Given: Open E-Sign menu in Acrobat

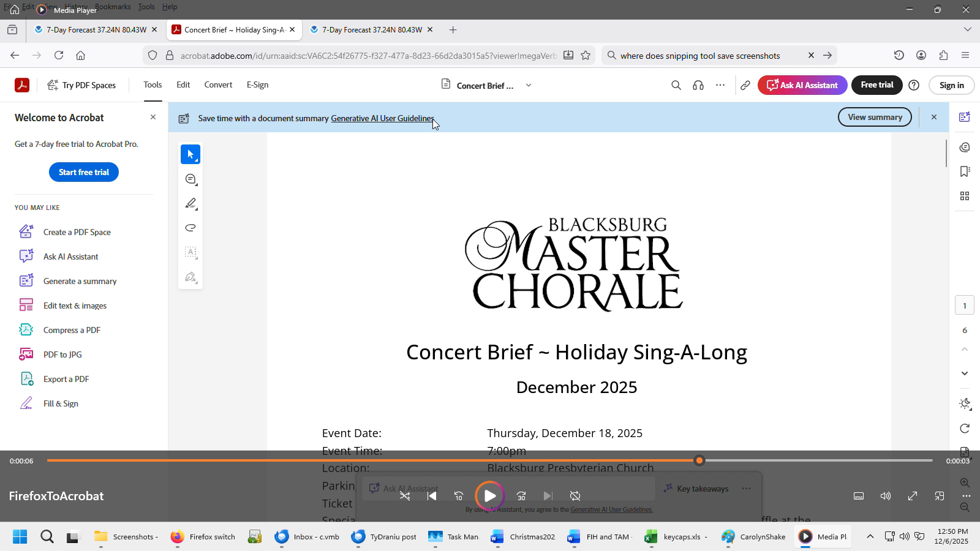Looking at the screenshot, I should [x=257, y=85].
